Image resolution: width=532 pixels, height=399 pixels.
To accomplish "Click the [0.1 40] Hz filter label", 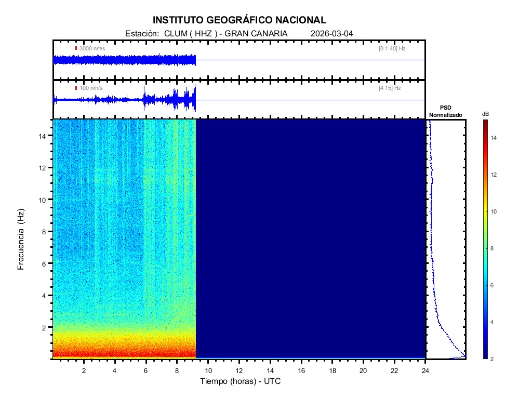I will [x=392, y=48].
